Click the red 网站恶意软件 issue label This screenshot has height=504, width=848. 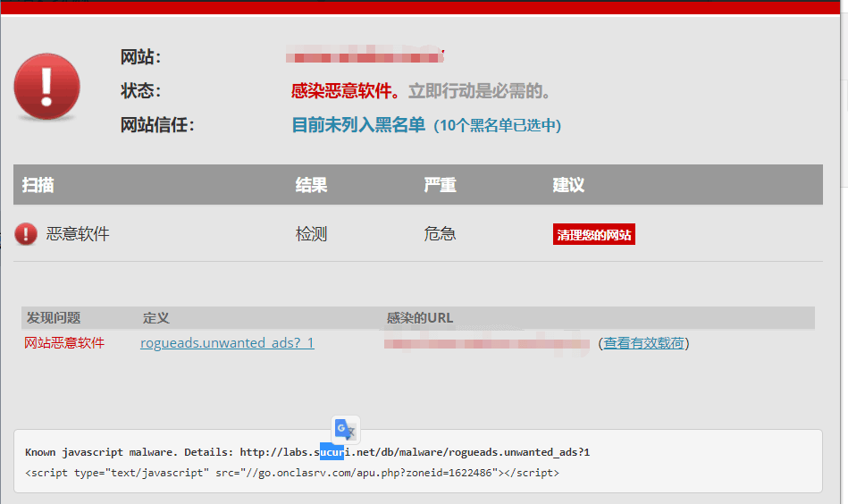tap(64, 343)
